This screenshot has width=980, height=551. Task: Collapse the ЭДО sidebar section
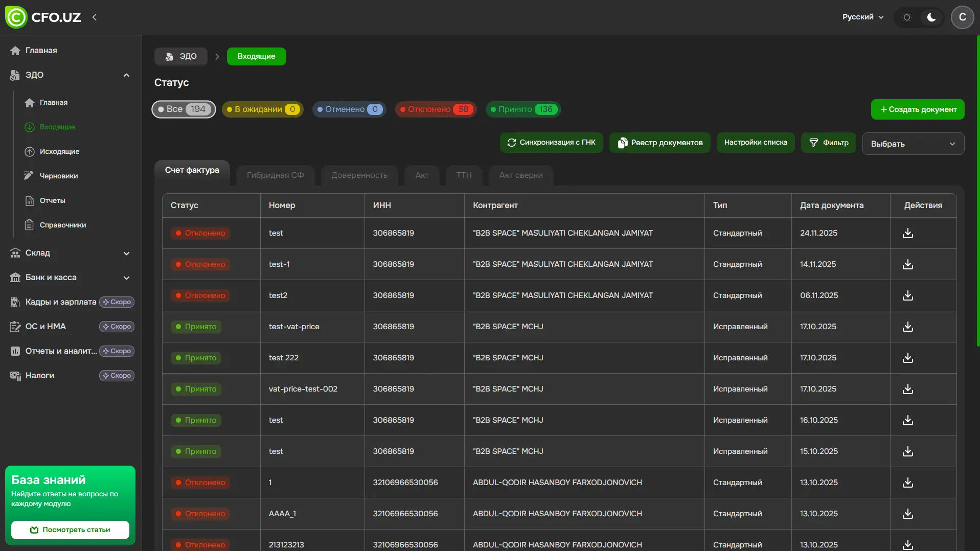pos(126,75)
